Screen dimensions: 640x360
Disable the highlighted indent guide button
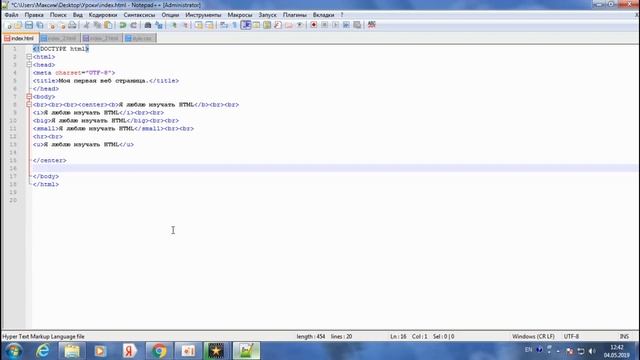pyautogui.click(x=246, y=25)
